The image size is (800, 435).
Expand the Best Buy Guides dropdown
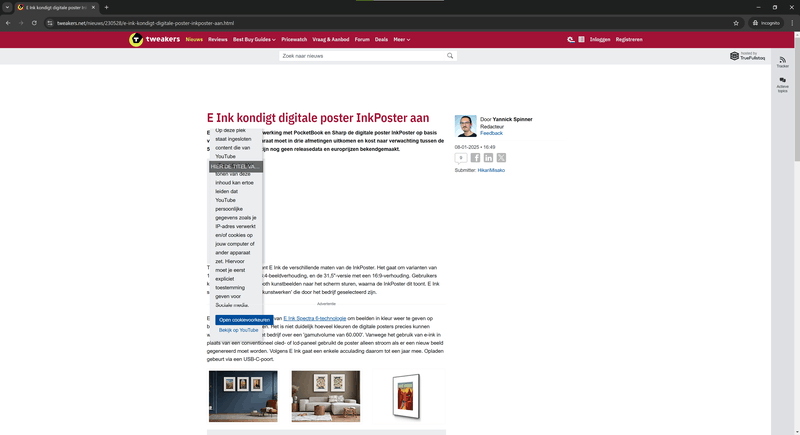coord(254,39)
